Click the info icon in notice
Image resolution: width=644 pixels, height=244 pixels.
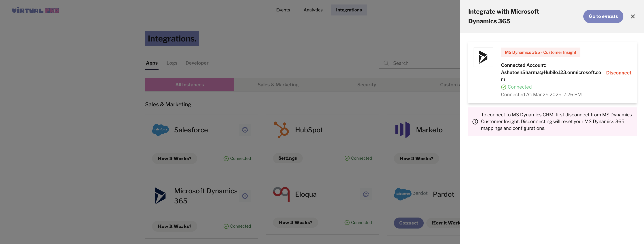tap(475, 122)
